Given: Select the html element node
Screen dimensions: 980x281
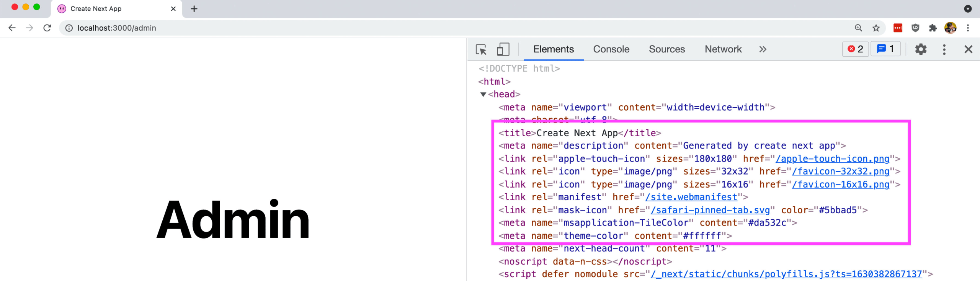Looking at the screenshot, I should [x=494, y=82].
